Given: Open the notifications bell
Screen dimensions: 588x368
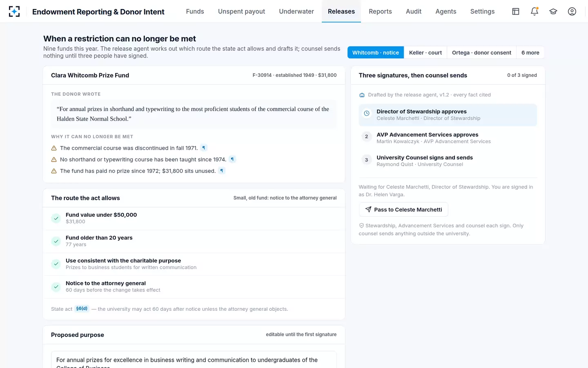Looking at the screenshot, I should pos(535,11).
